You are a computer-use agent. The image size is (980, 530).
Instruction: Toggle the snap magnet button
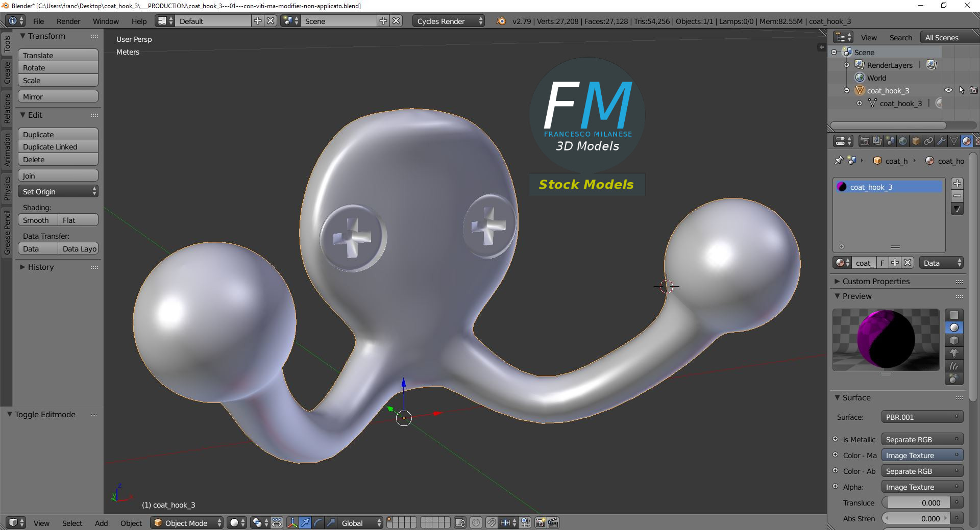click(x=492, y=523)
